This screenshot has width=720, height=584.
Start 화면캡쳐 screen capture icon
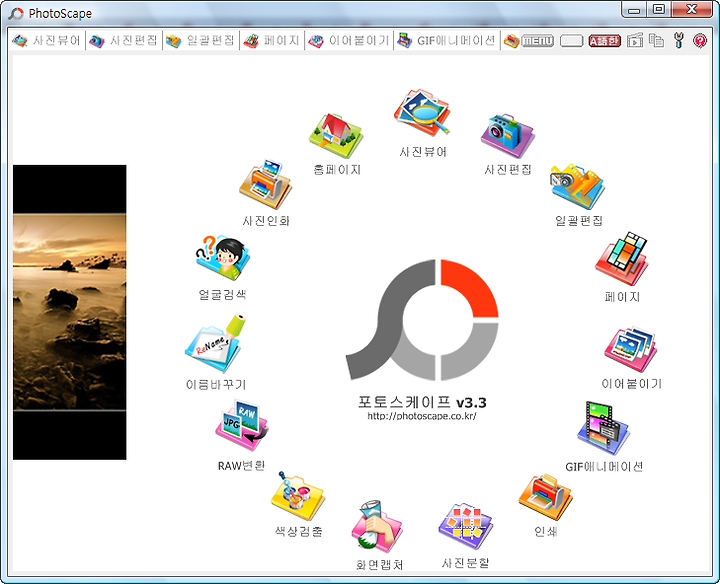pyautogui.click(x=377, y=526)
